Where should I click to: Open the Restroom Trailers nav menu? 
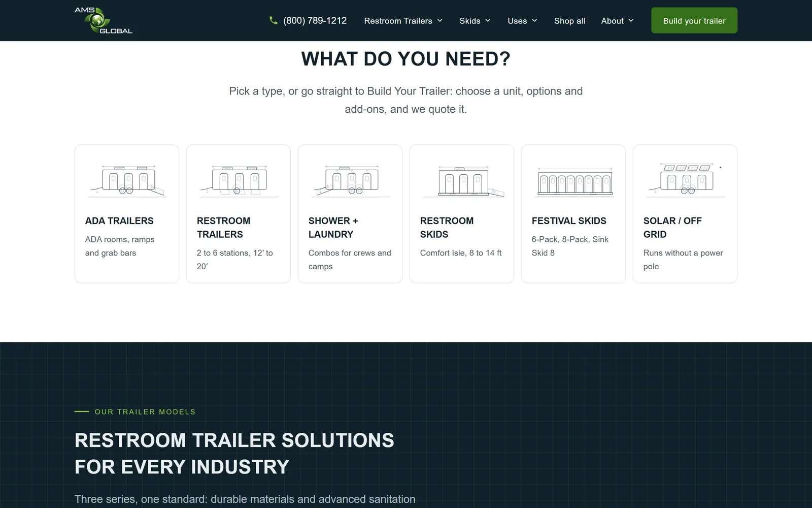(x=403, y=21)
